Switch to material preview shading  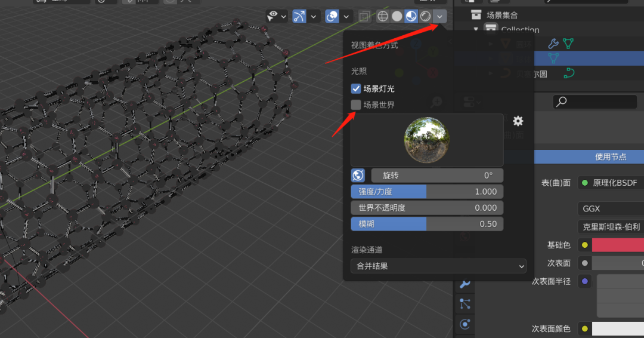[411, 16]
